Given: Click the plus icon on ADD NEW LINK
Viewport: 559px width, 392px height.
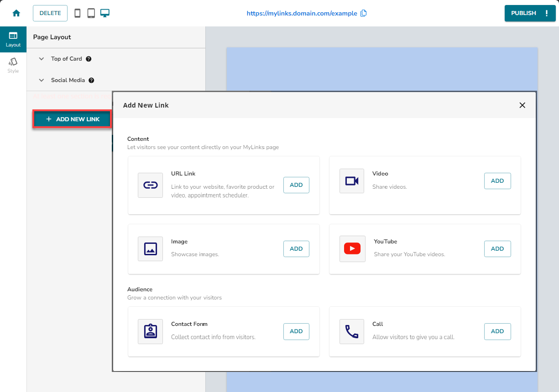Looking at the screenshot, I should click(49, 119).
